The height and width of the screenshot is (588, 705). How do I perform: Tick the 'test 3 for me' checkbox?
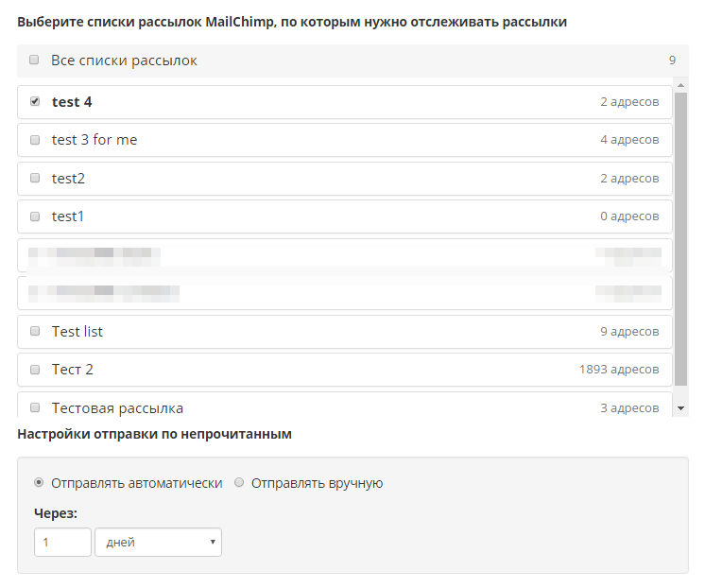(x=35, y=139)
